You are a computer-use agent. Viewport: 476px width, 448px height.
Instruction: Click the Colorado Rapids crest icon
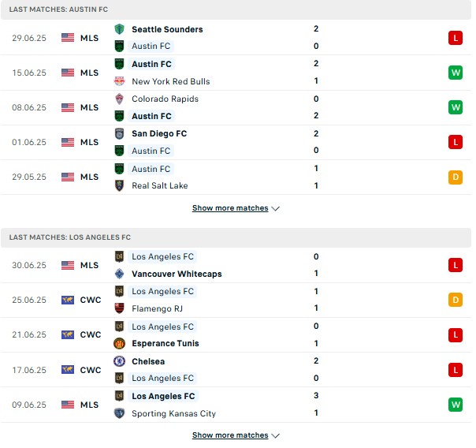[x=119, y=99]
